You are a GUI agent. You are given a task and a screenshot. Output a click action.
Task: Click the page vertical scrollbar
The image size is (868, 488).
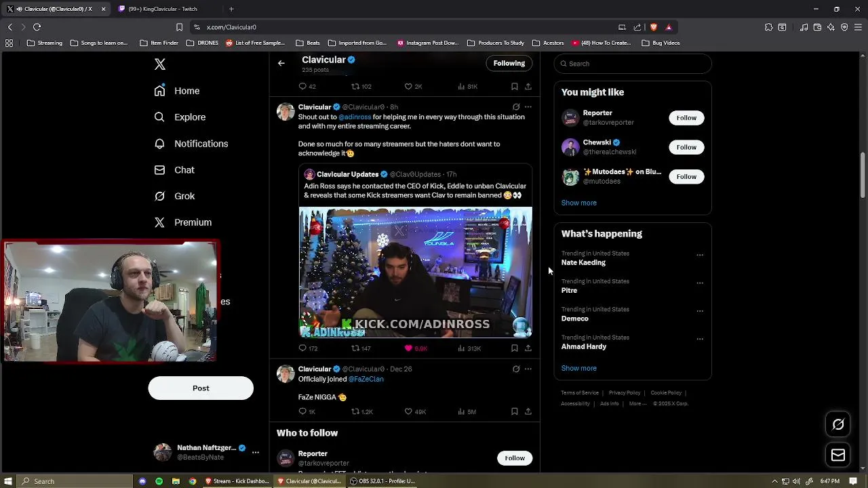863,176
